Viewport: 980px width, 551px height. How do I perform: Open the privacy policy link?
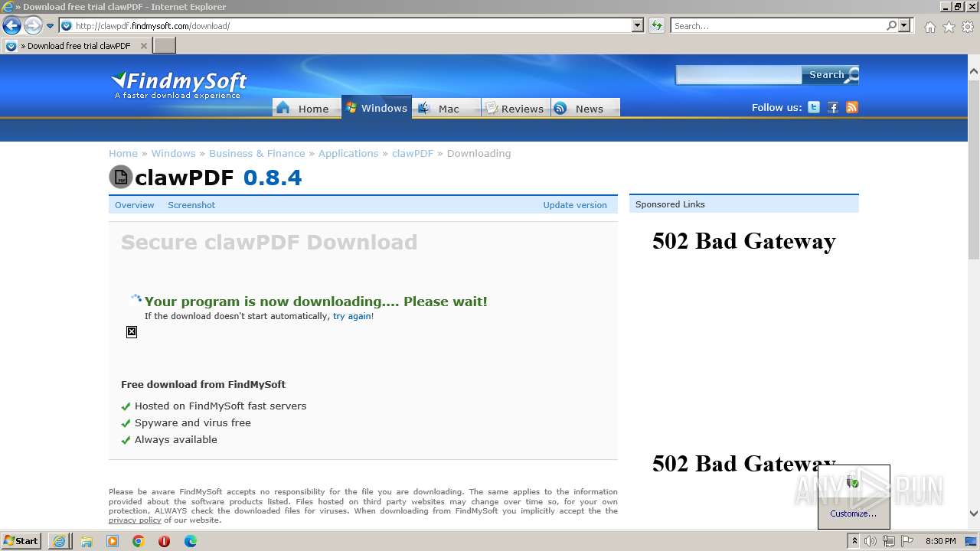(x=135, y=520)
